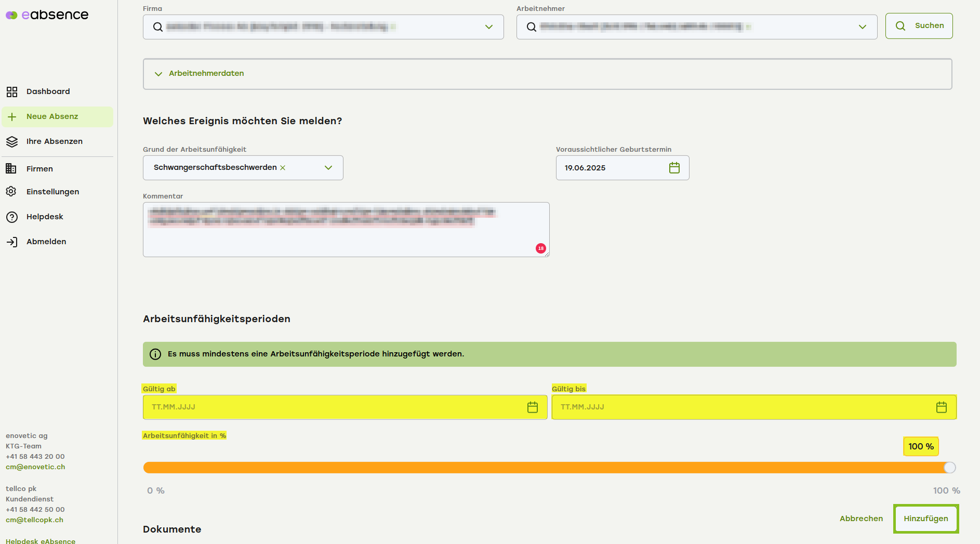Click the Arbeitsunfähigkeit percentage slider handle

coord(949,468)
